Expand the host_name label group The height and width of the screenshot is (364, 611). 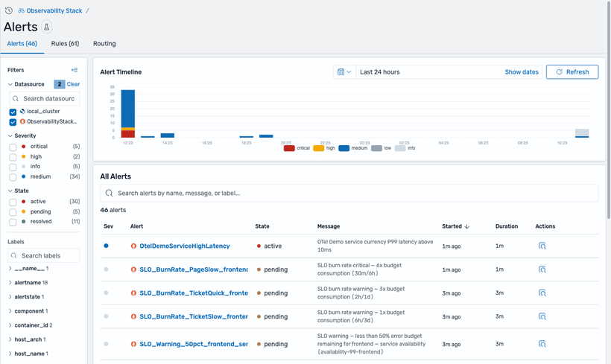pos(10,354)
